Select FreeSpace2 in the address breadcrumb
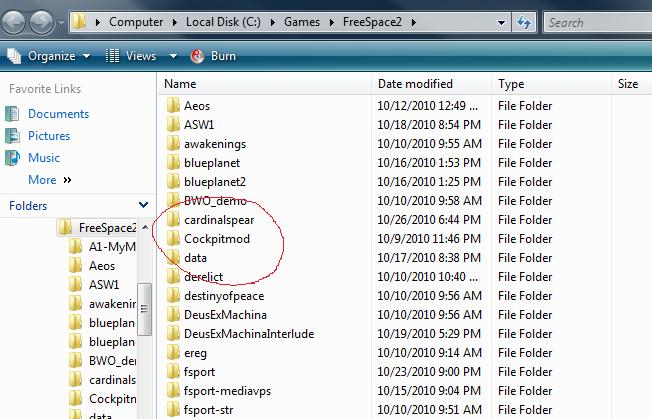652x419 pixels. tap(372, 22)
